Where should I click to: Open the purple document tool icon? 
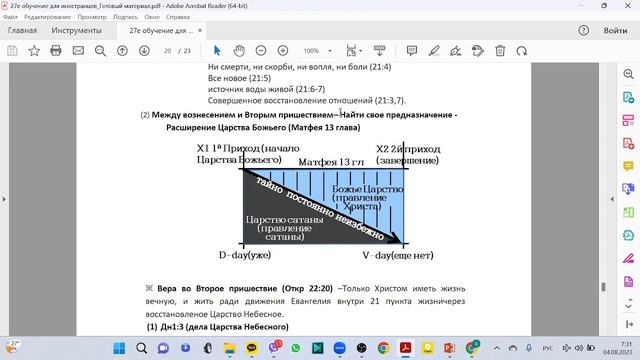pos(628,281)
